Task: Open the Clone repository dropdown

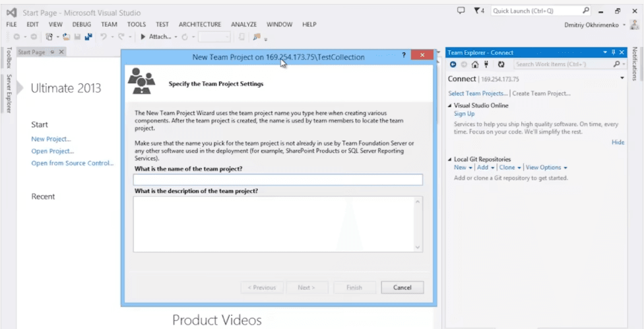Action: point(510,167)
